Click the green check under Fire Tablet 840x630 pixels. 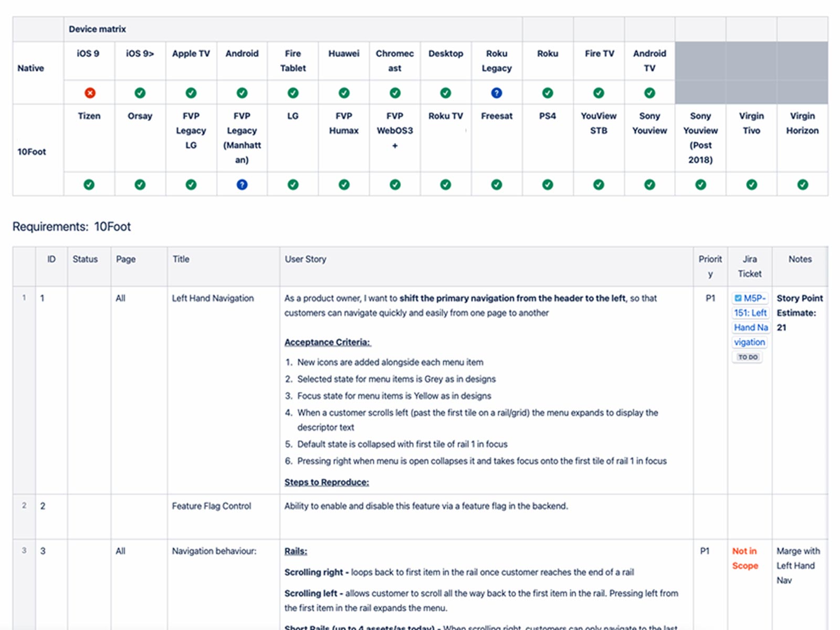coord(293,93)
